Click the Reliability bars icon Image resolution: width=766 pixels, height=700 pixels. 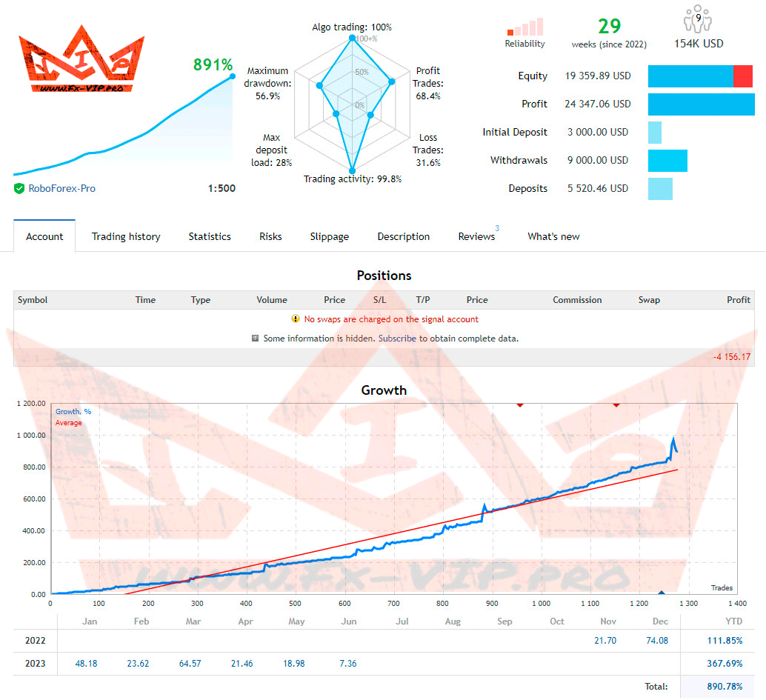coord(524,28)
